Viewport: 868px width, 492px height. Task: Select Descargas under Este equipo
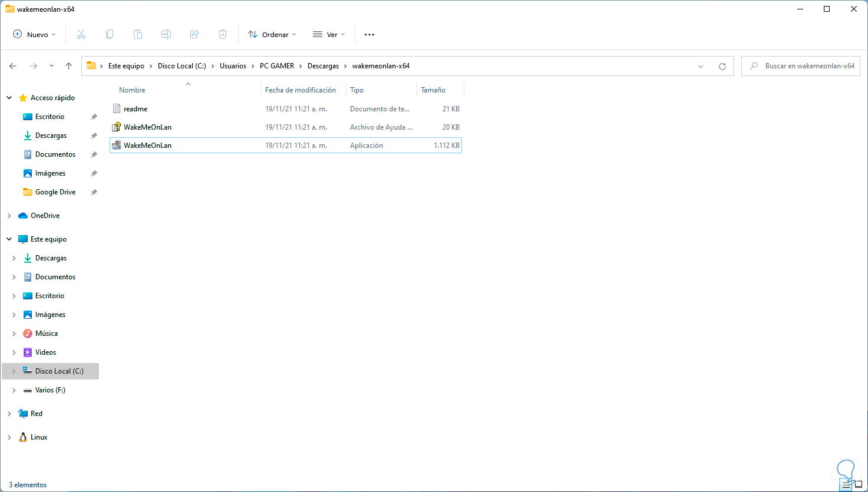click(x=51, y=258)
